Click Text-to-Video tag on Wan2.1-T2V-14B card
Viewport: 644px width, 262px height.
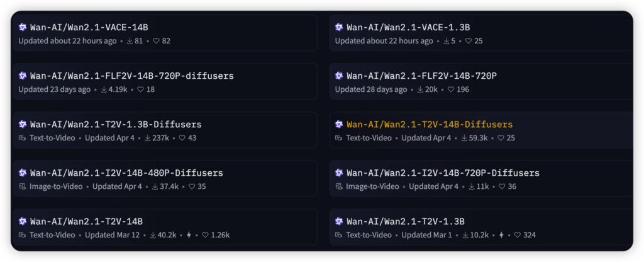pos(52,236)
